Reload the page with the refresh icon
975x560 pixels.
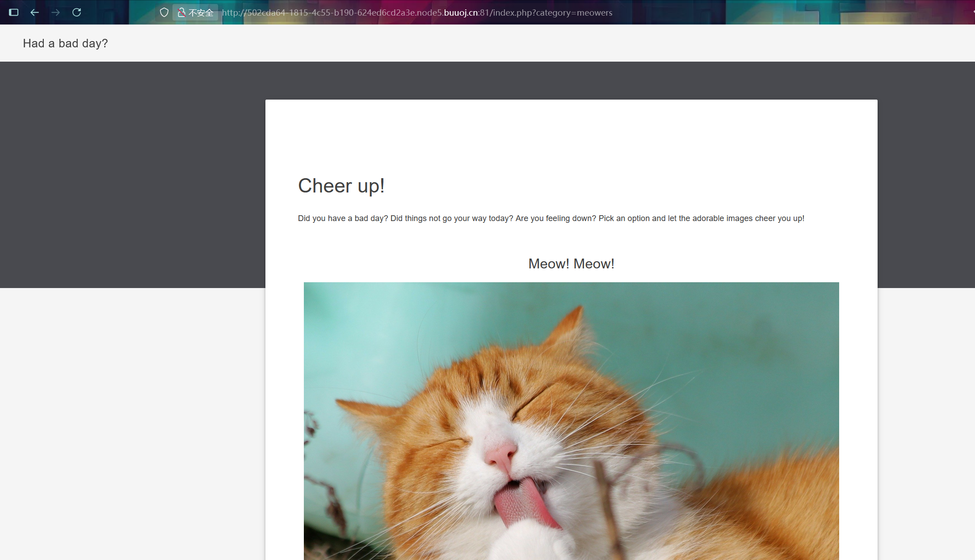pyautogui.click(x=77, y=13)
